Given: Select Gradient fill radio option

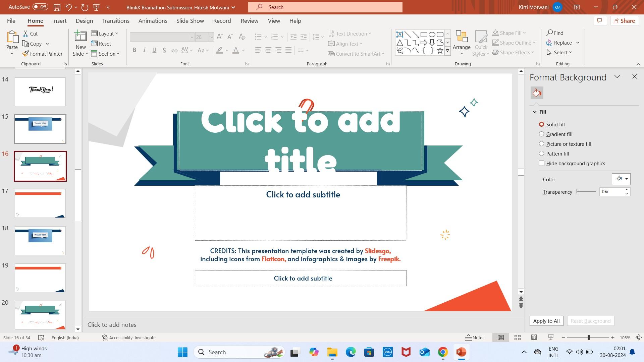Looking at the screenshot, I should pos(541,134).
